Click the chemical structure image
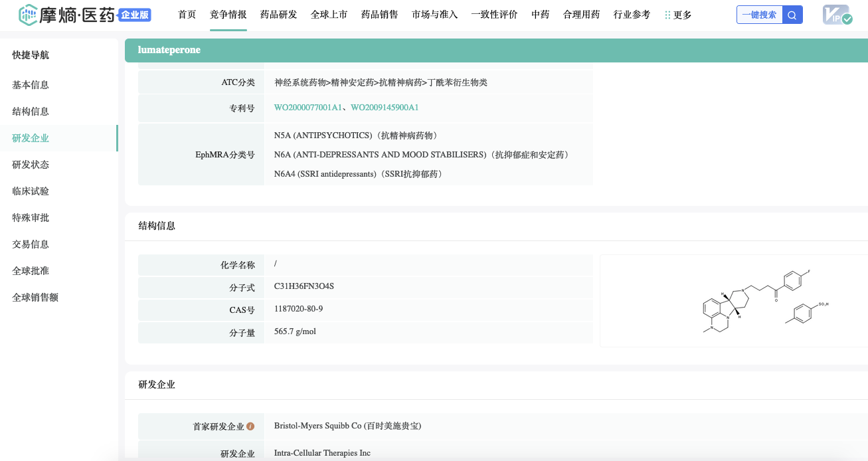 point(734,300)
